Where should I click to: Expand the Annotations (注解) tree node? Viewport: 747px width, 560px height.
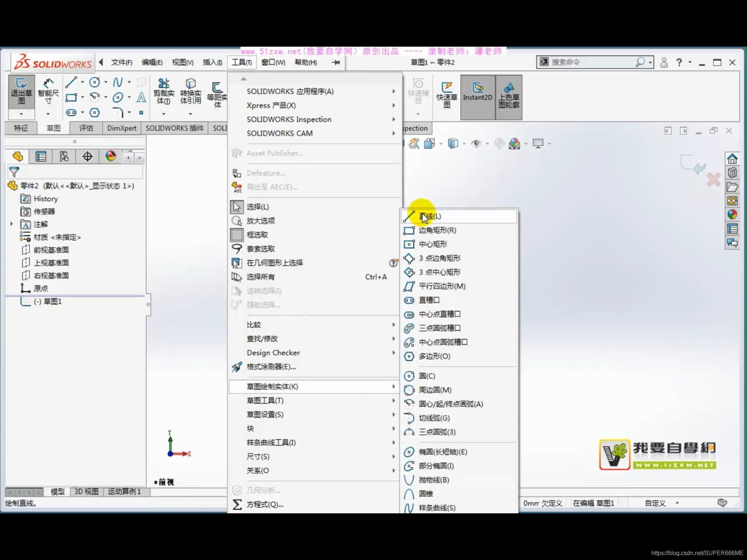(12, 224)
